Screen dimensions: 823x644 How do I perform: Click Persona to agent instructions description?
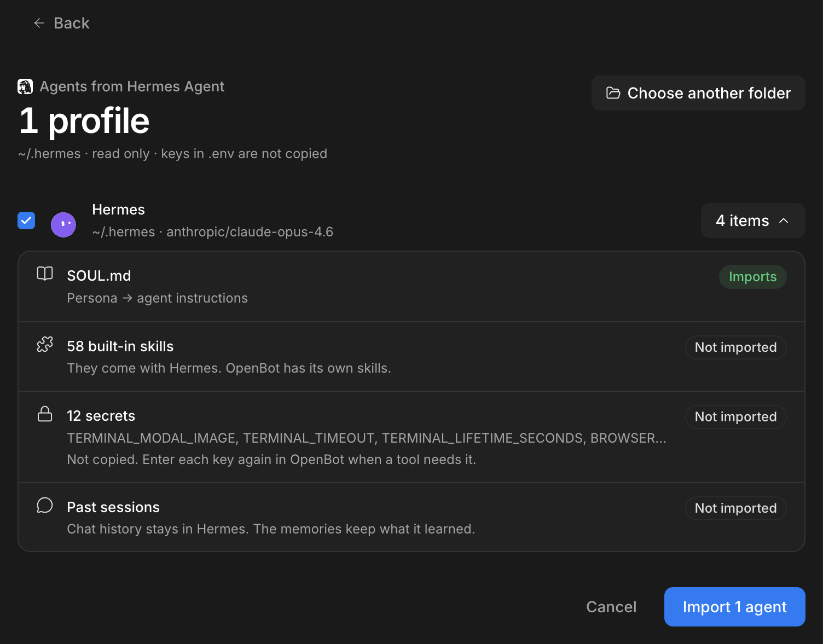[x=158, y=298]
